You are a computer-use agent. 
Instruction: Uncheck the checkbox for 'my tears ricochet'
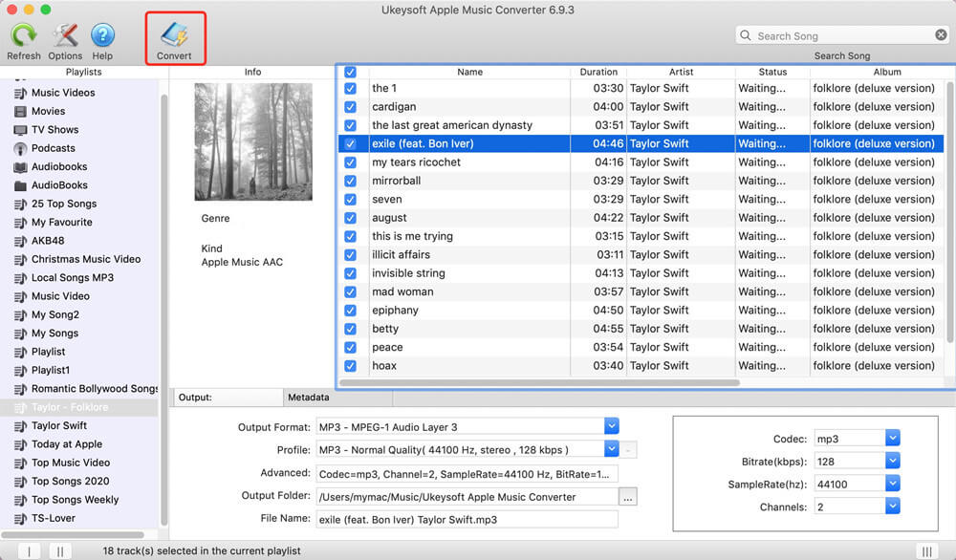(350, 162)
